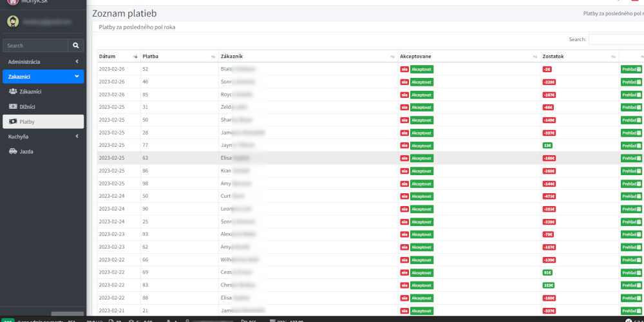Accept the payment 77 with 13€ balance
This screenshot has width=644, height=322.
coord(422,146)
